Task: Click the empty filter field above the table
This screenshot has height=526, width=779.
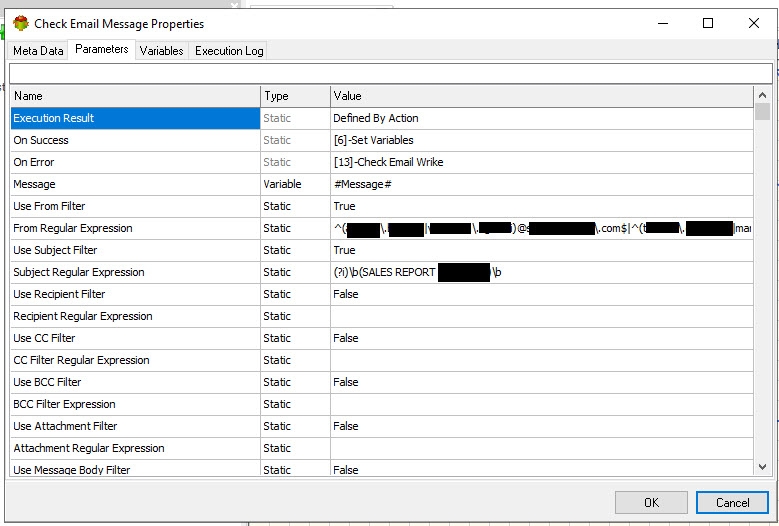Action: [x=390, y=74]
